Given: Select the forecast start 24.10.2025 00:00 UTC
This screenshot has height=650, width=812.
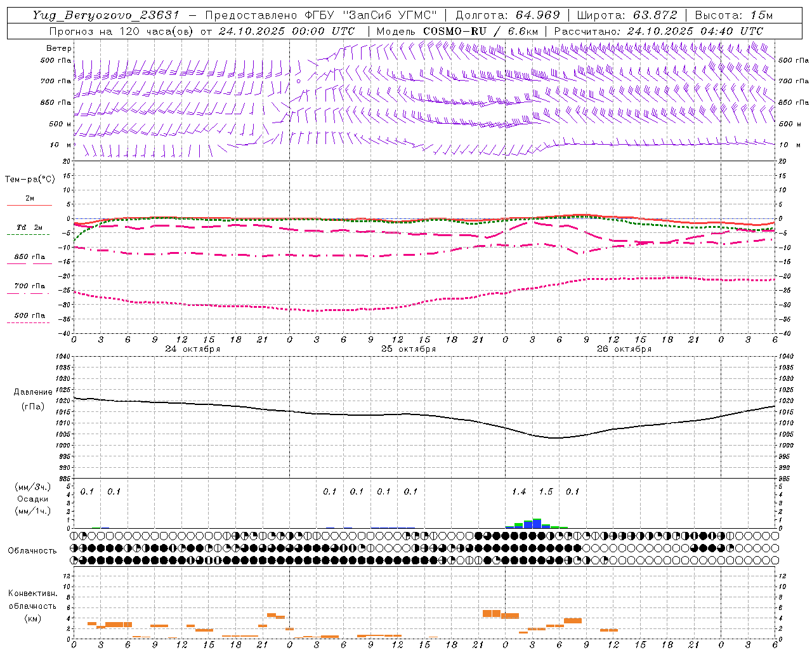Looking at the screenshot, I should pos(287,31).
